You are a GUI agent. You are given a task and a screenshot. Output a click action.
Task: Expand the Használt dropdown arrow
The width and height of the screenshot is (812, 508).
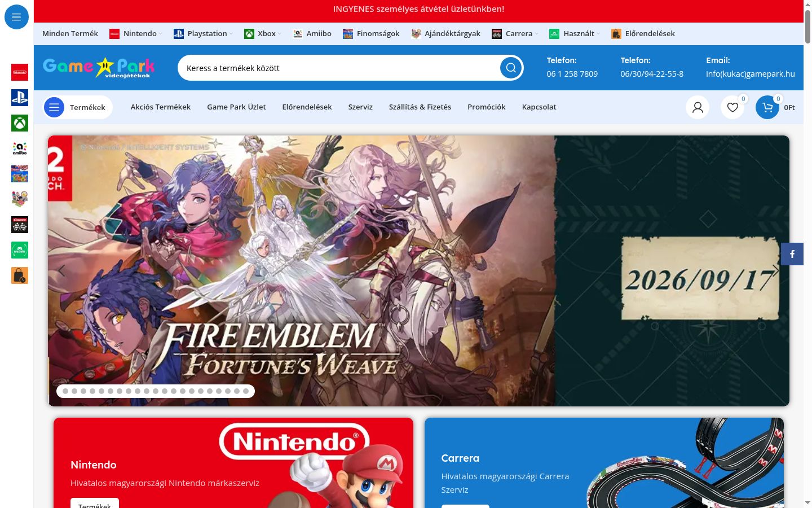click(x=598, y=34)
